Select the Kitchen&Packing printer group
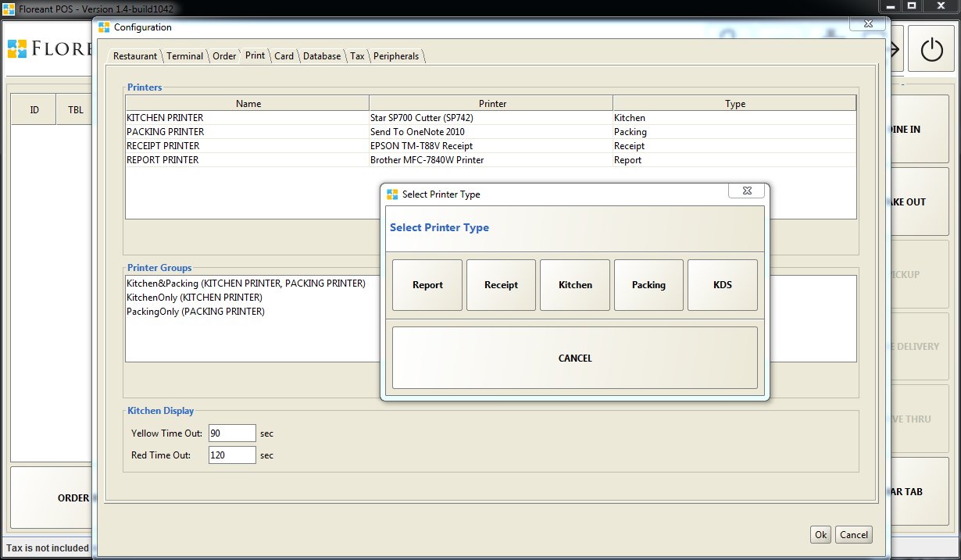Viewport: 961px width, 560px height. coord(246,283)
